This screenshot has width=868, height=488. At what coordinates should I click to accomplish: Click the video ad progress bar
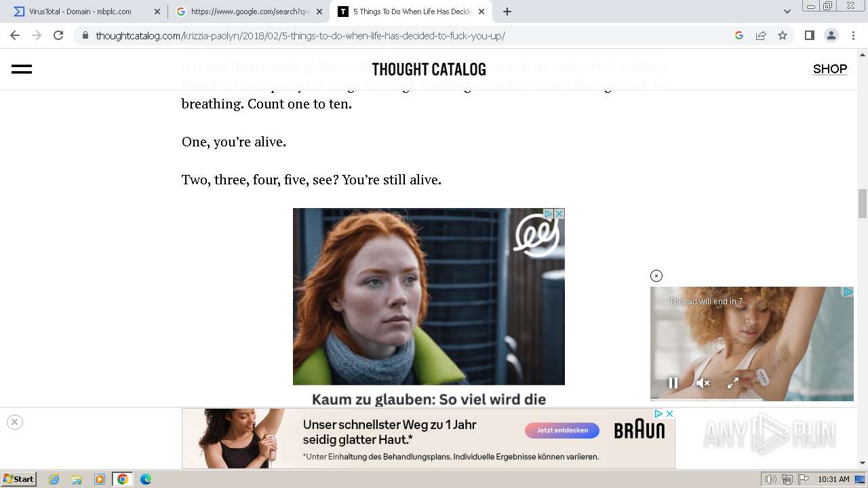coord(752,399)
